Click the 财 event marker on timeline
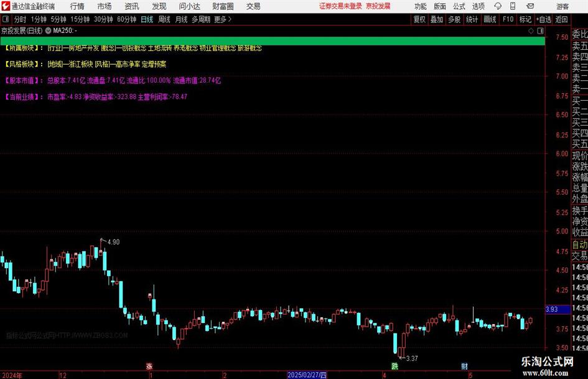Image resolution: width=588 pixels, height=379 pixels. coord(464,366)
